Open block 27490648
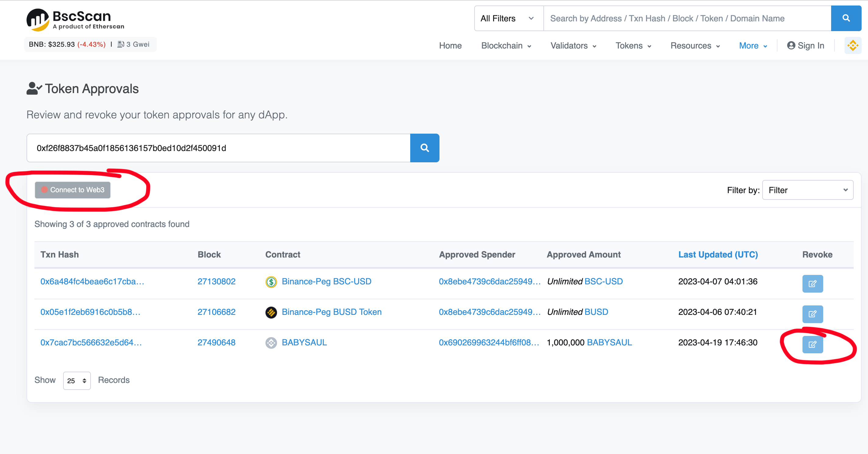Screen dimensions: 868x454 click(x=216, y=342)
